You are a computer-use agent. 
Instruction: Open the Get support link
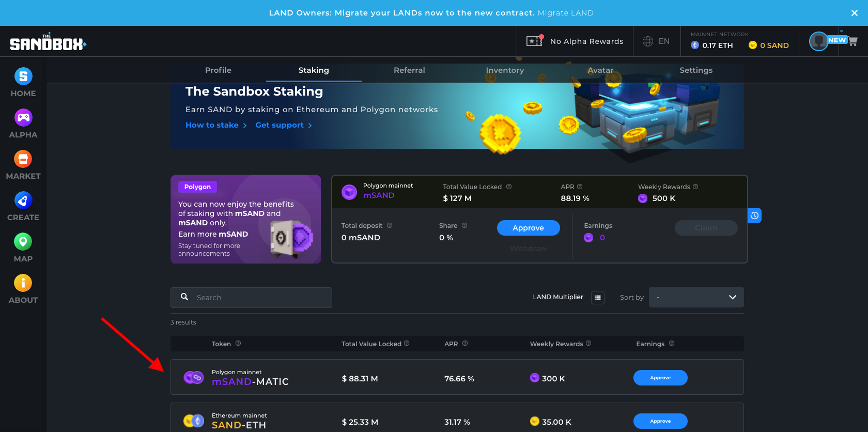pyautogui.click(x=284, y=125)
